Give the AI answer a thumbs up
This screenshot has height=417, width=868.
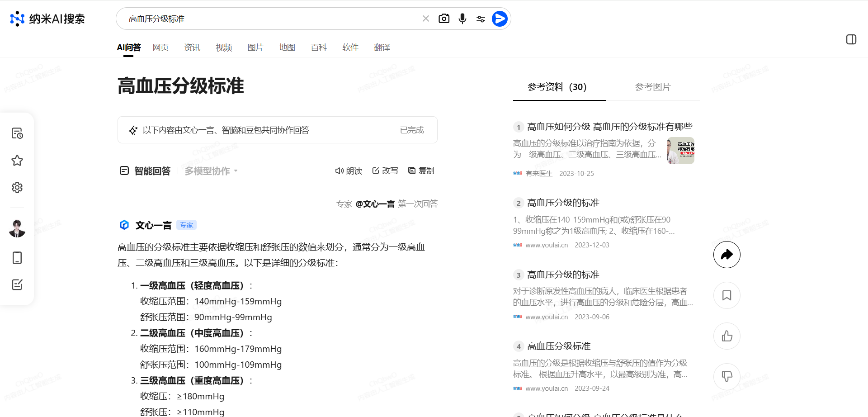(726, 336)
